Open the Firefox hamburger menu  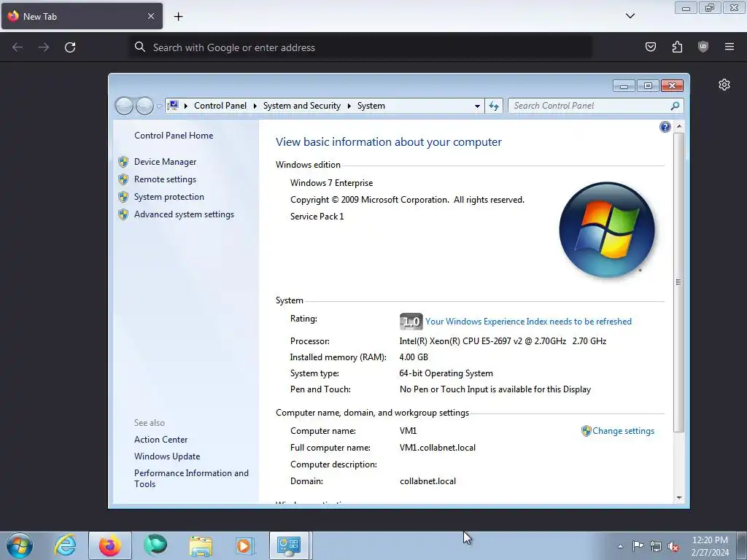[729, 47]
